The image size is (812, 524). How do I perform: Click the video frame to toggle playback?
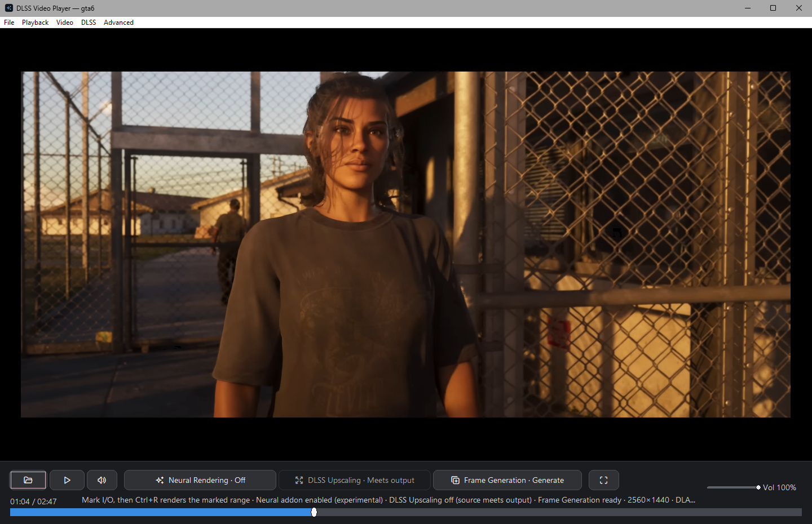click(x=405, y=244)
